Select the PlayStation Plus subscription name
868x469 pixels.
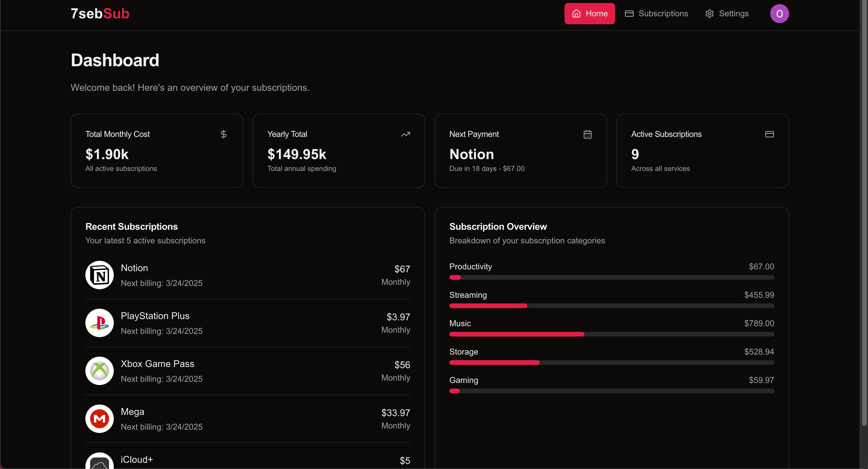[155, 316]
